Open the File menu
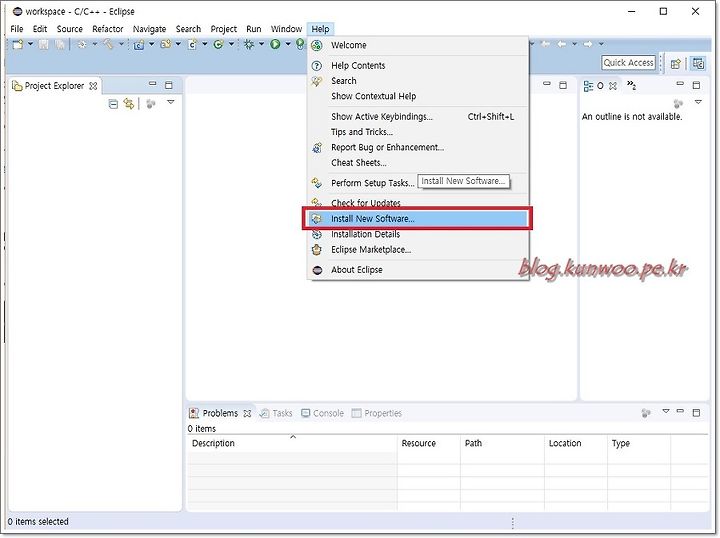Screen dimensions: 720x538 pos(17,29)
